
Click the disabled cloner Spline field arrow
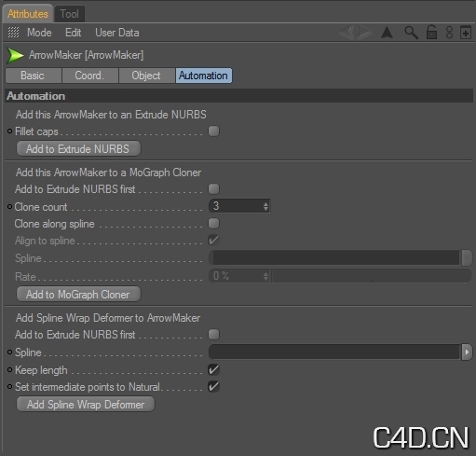[467, 257]
